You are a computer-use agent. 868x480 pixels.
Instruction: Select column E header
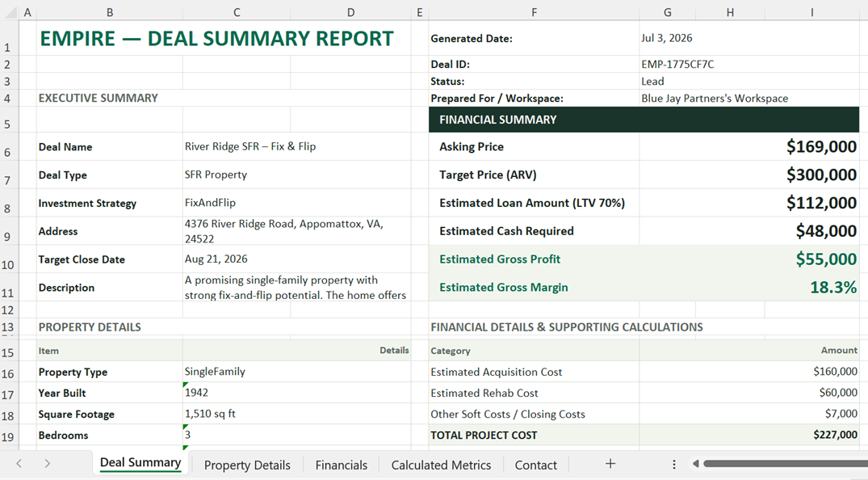[x=420, y=12]
